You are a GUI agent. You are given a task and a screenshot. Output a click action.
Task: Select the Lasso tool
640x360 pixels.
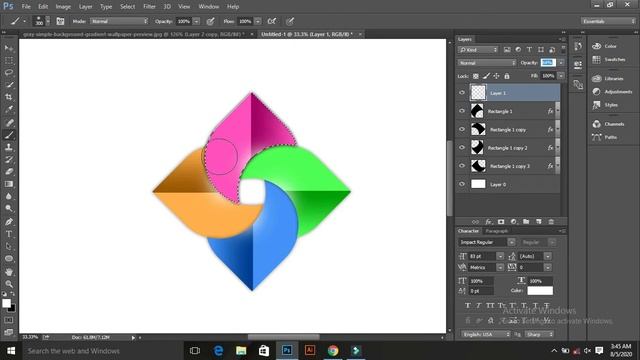[9, 73]
